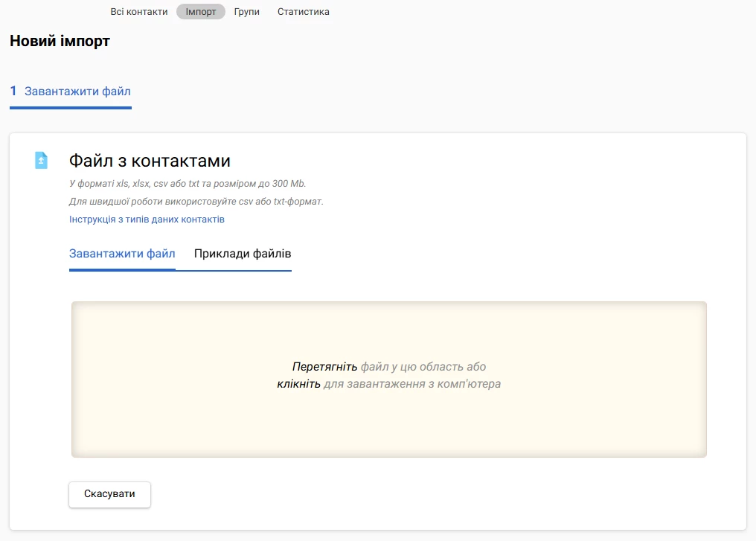Click the Скасувати button

(x=109, y=494)
